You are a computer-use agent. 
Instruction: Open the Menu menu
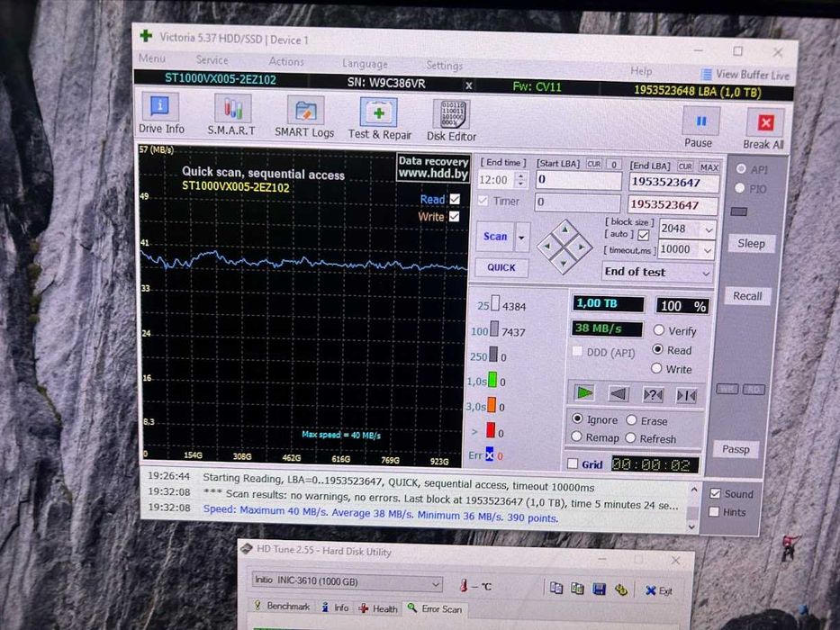tap(151, 58)
